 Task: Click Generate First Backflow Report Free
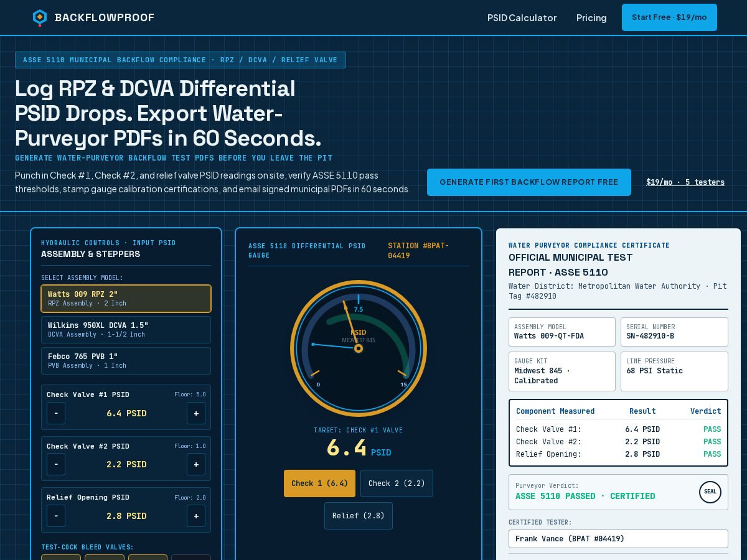click(x=529, y=182)
